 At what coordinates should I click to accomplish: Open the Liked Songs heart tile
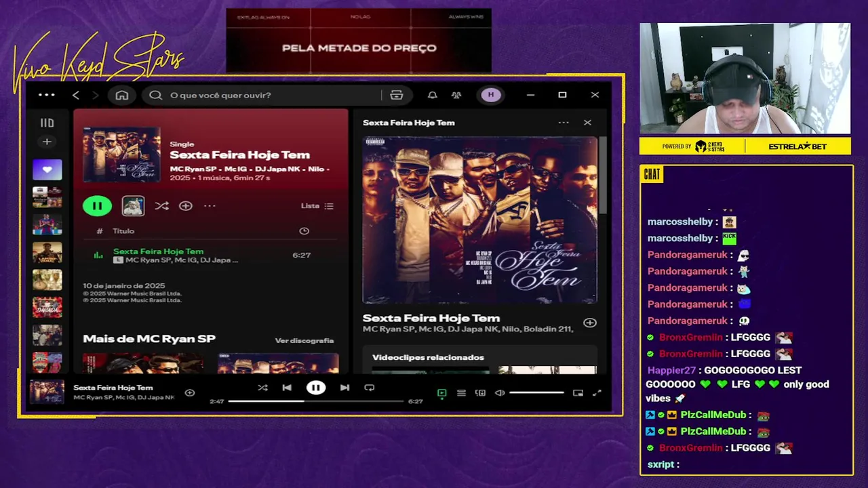(x=47, y=169)
